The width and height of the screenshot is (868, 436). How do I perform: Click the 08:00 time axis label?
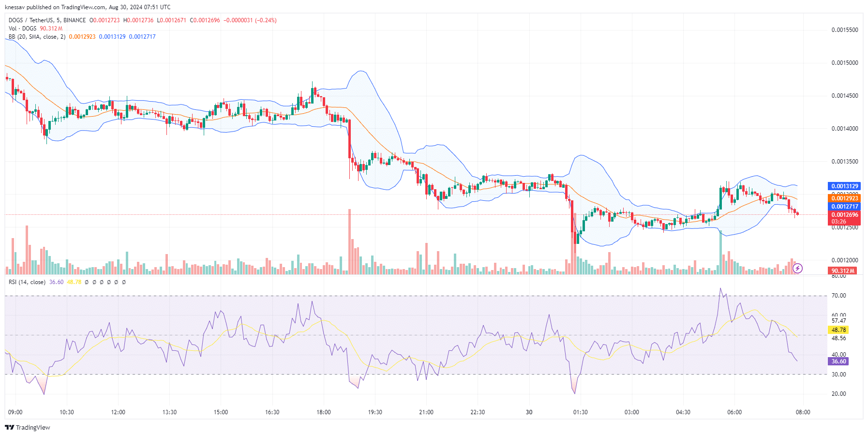click(803, 412)
